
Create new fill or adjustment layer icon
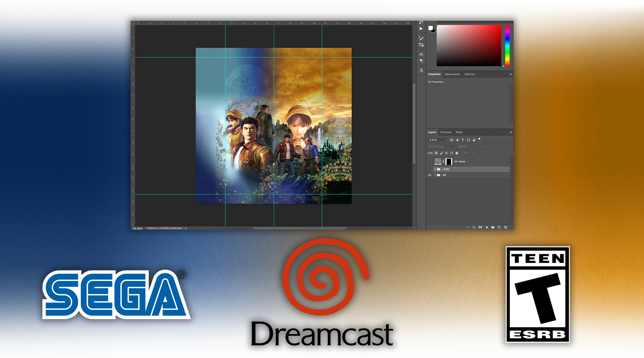[487, 227]
